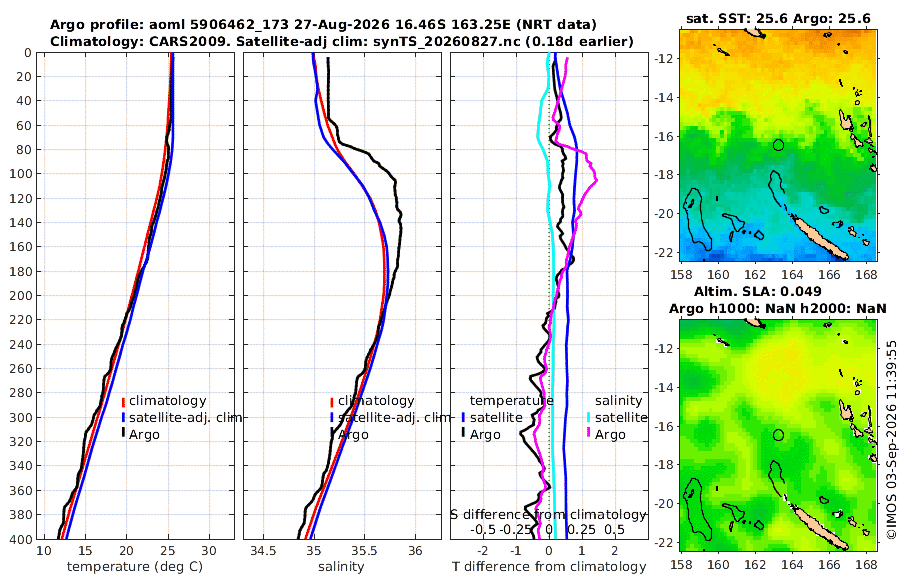Click the 'salinity' x-axis label
Screen dimensions: 900x580
click(x=341, y=567)
